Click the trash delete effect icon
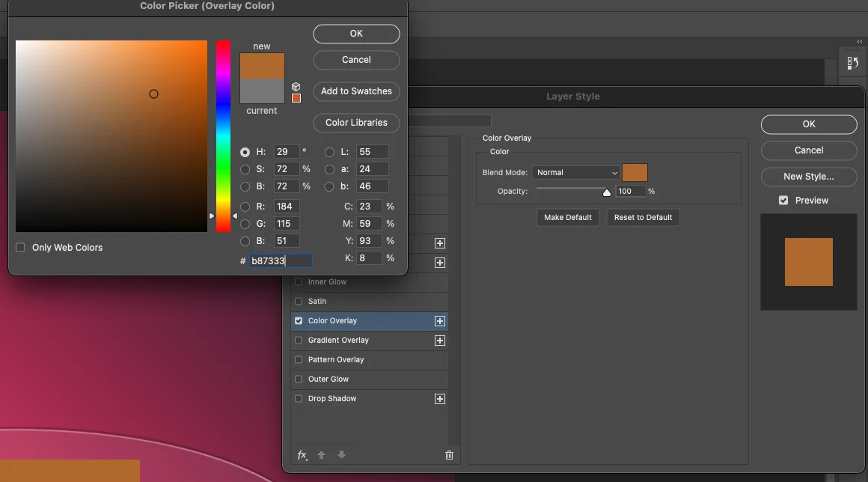 [x=449, y=455]
